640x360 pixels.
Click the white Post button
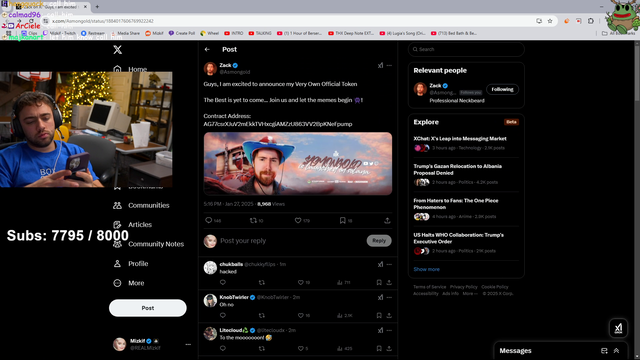click(x=148, y=308)
